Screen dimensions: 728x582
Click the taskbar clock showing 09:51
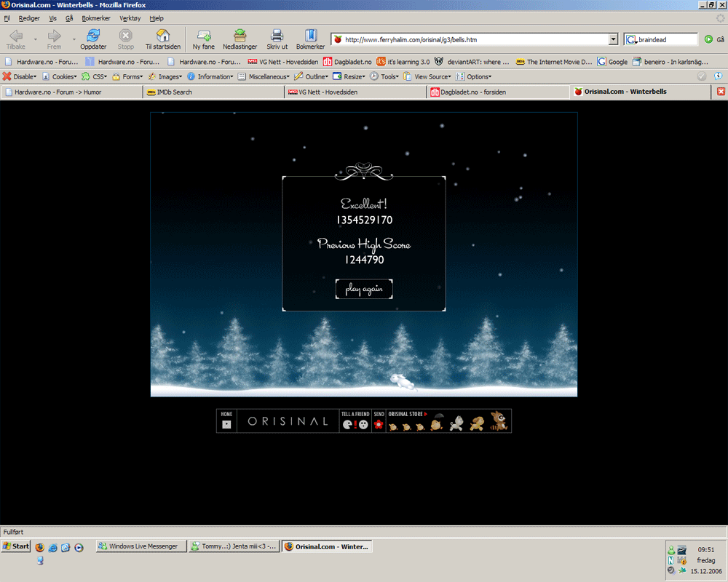tap(705, 549)
